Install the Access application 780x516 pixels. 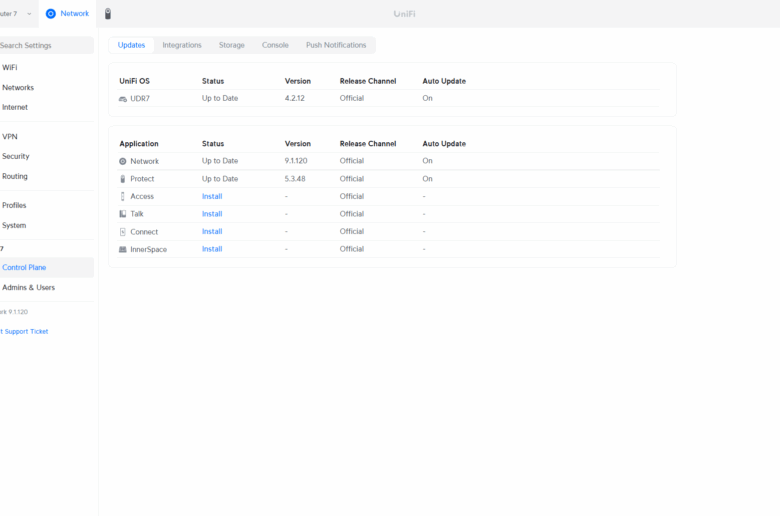coord(212,197)
